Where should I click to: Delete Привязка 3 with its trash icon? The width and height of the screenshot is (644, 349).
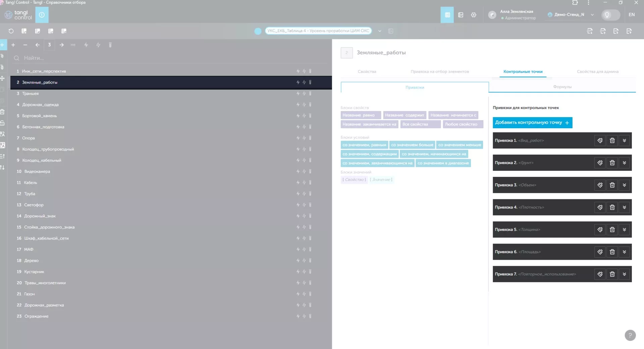point(612,185)
